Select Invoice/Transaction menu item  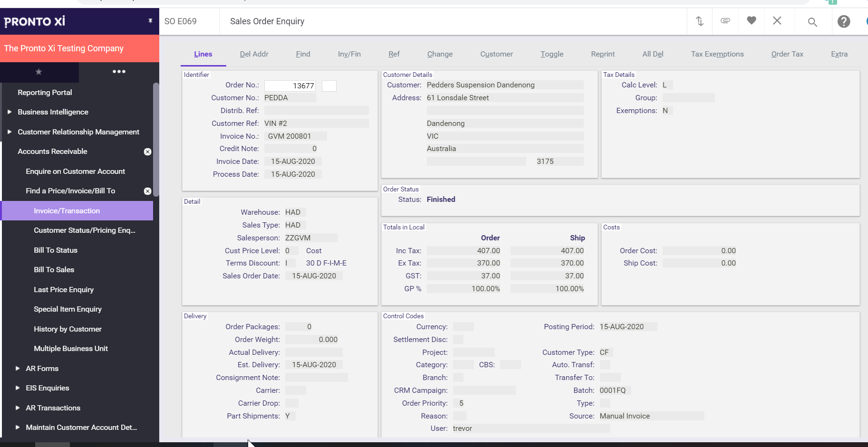(x=77, y=211)
